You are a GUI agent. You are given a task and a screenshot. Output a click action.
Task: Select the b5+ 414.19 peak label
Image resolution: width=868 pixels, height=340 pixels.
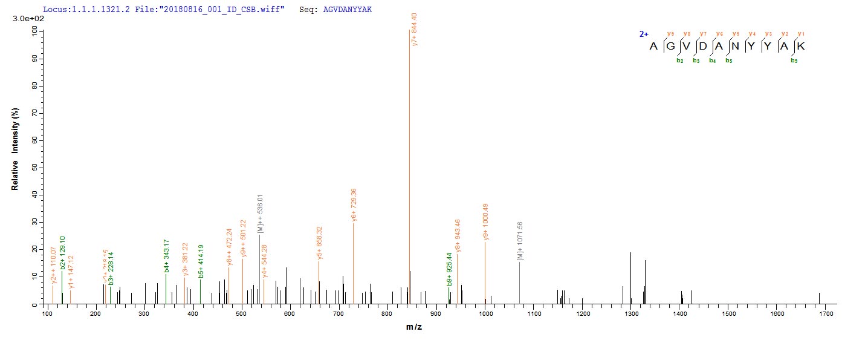click(x=201, y=261)
